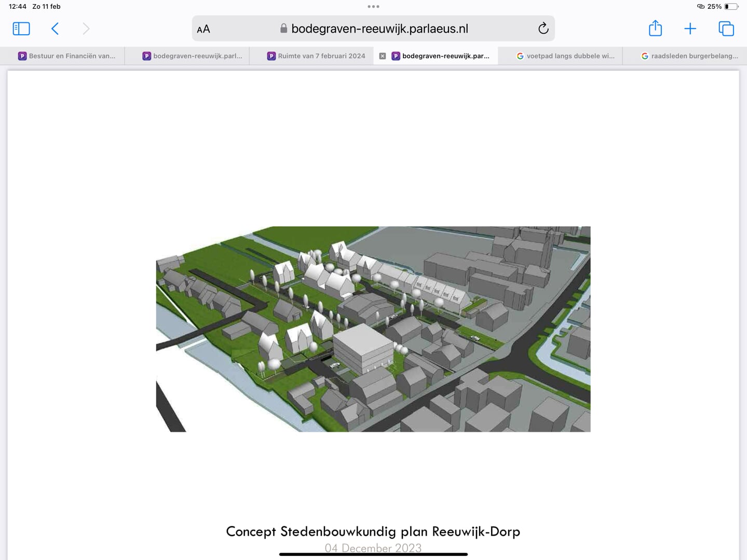Switch to 'voetpad langs dubbele wi...' tab
This screenshot has height=560, width=747.
[x=560, y=56]
